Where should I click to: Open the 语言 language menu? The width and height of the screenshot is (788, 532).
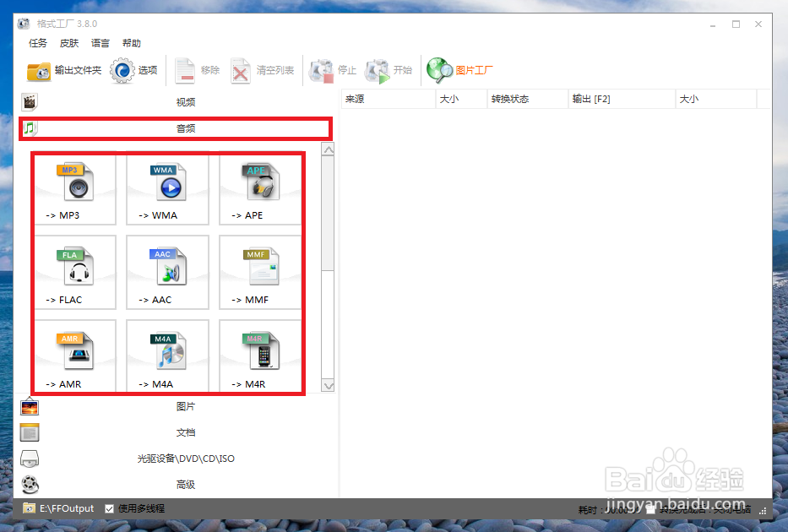100,43
